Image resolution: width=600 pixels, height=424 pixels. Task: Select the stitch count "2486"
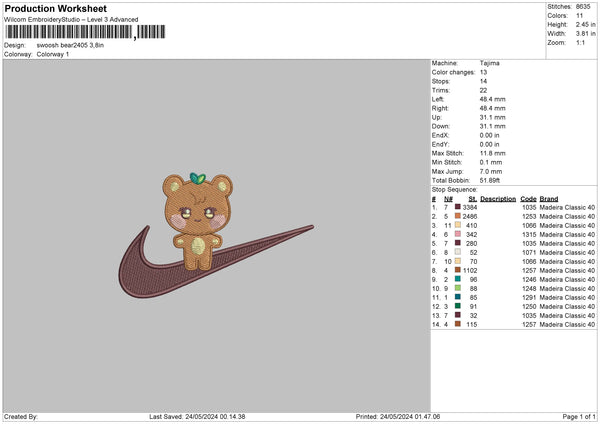(470, 216)
